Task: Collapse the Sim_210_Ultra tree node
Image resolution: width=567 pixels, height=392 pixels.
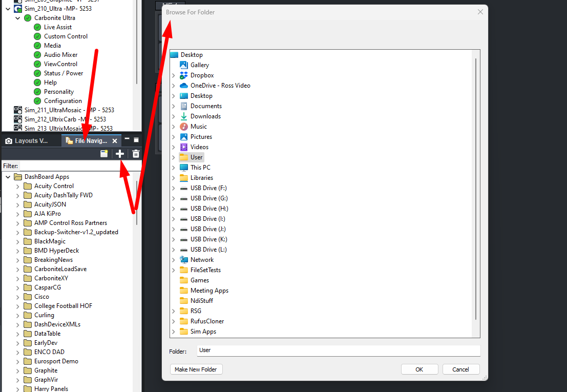Action: 8,8
